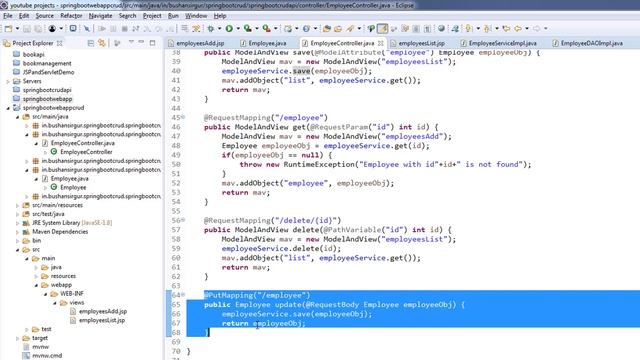The image size is (640, 360).
Task: Toggle Link with Editor in Project Explorer
Action: pyautogui.click(x=102, y=43)
